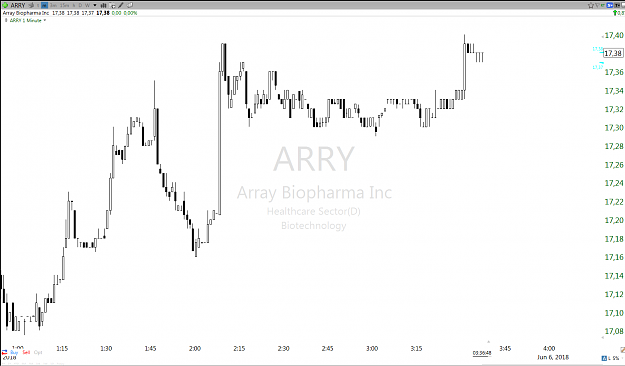The width and height of the screenshot is (625, 366).
Task: Click the blue-red order flag icon
Action: (x=4, y=352)
